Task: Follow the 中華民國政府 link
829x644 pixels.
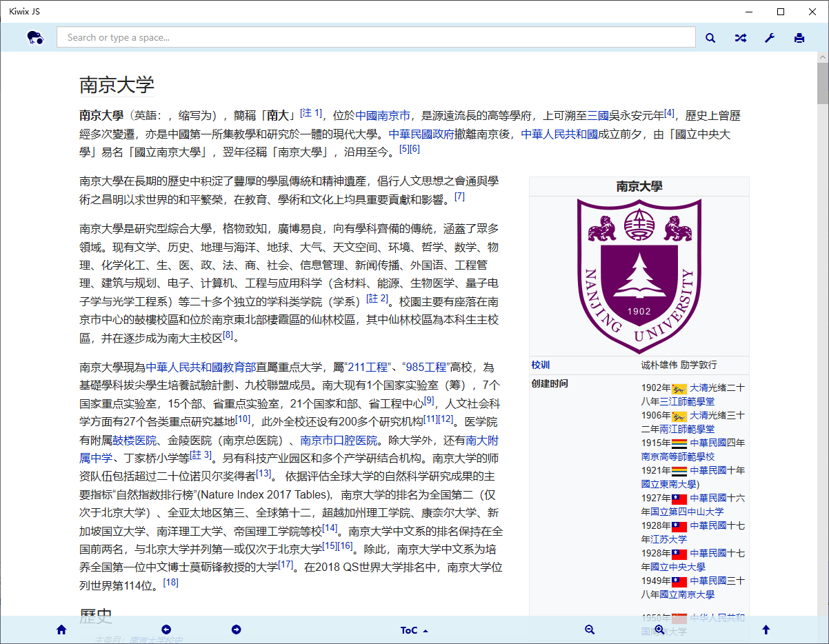Action: (421, 134)
